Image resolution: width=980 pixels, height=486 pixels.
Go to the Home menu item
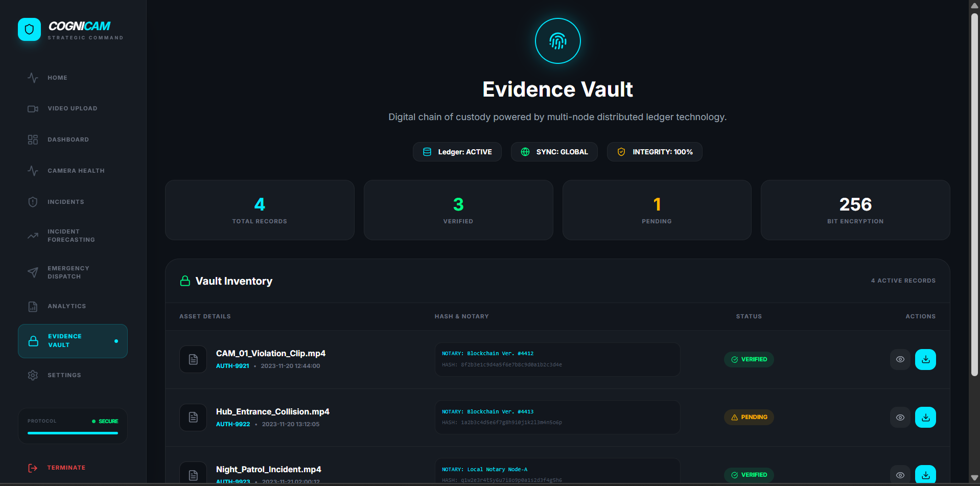pos(73,78)
